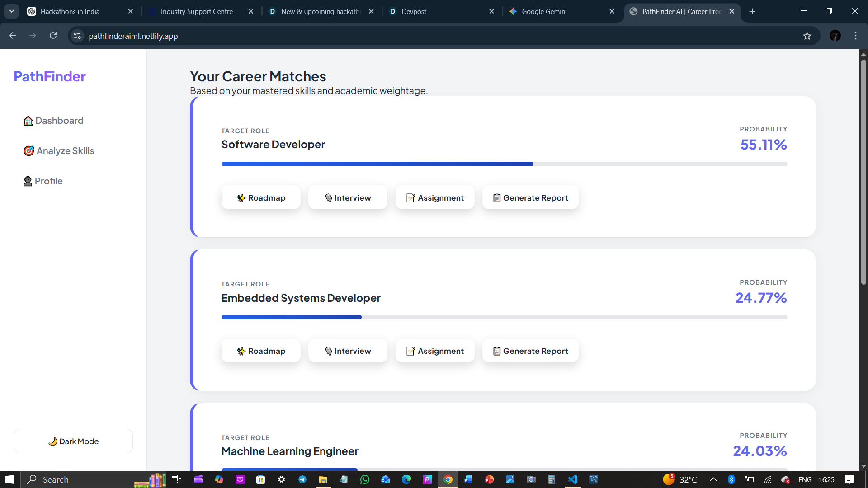Open Visual Studio Code from the taskbar
The width and height of the screenshot is (868, 488).
(x=572, y=479)
